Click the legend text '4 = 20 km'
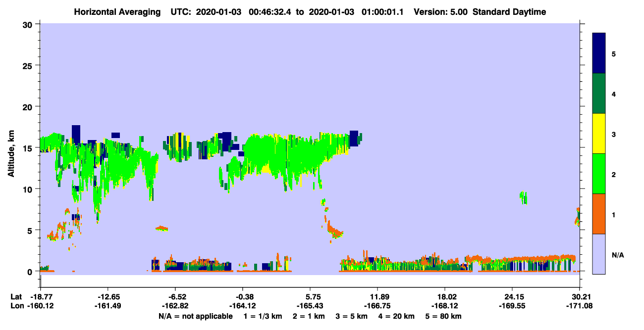This screenshot has height=330, width=644. click(x=397, y=316)
